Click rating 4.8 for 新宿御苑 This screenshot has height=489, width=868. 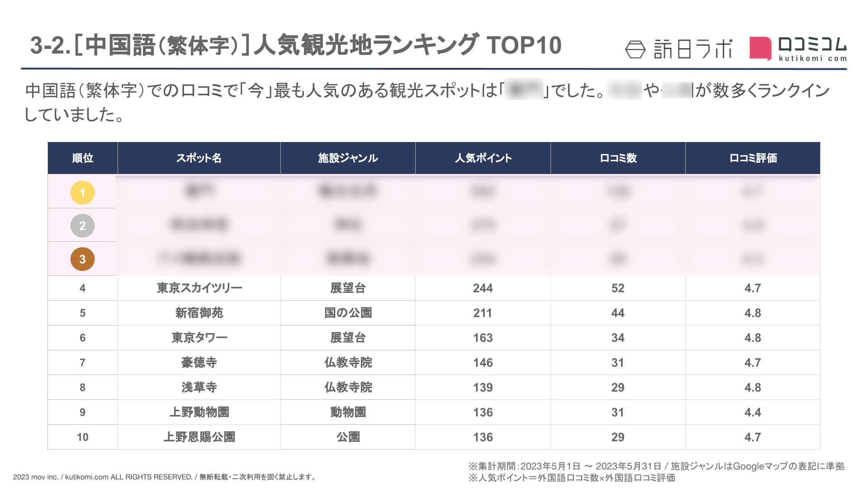pyautogui.click(x=753, y=313)
